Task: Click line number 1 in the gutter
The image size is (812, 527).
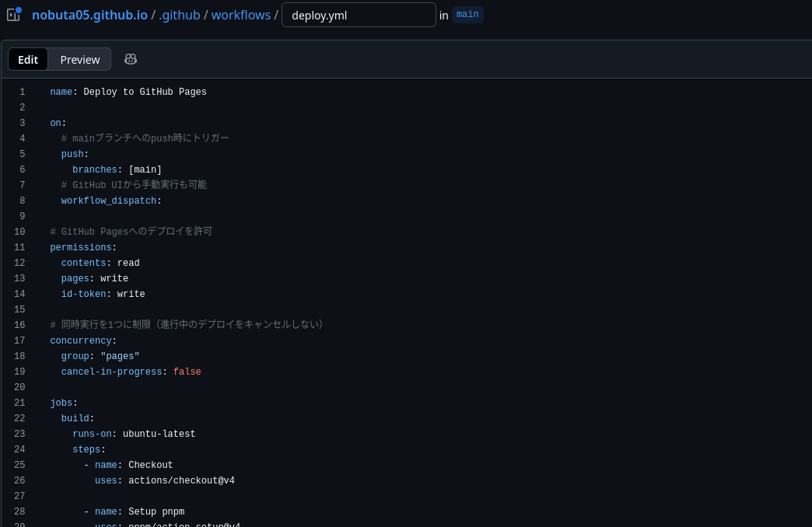Action: pyautogui.click(x=22, y=92)
